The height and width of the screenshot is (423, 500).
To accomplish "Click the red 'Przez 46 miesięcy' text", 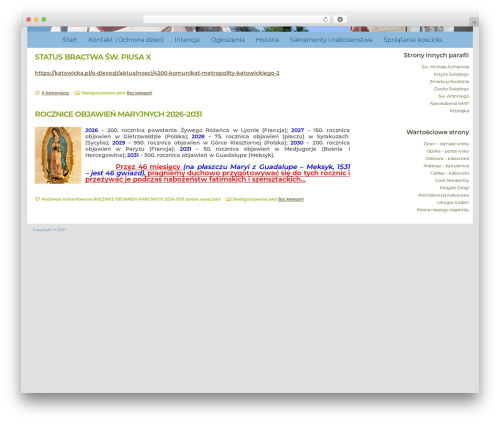I will [148, 167].
